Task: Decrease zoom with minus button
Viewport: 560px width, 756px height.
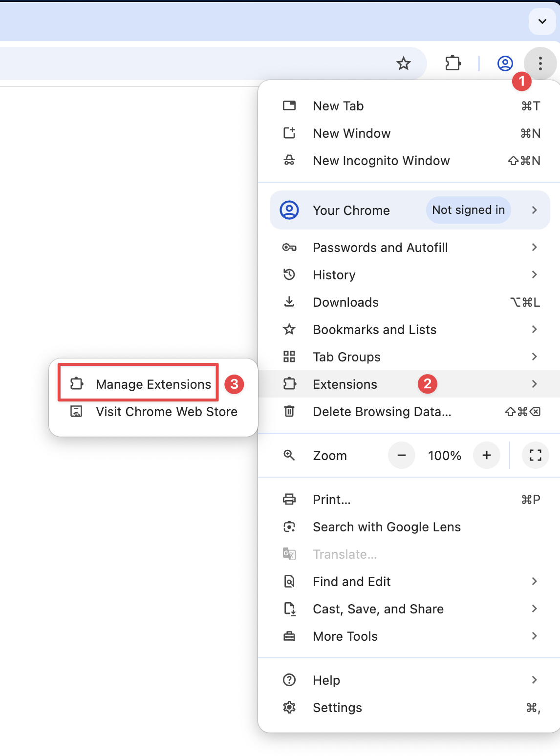Action: 402,455
